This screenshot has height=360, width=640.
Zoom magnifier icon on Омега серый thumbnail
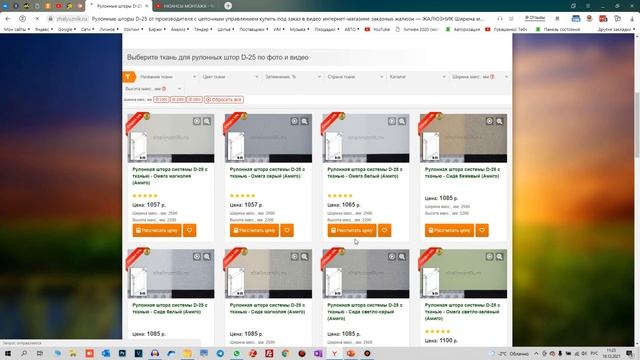click(304, 121)
